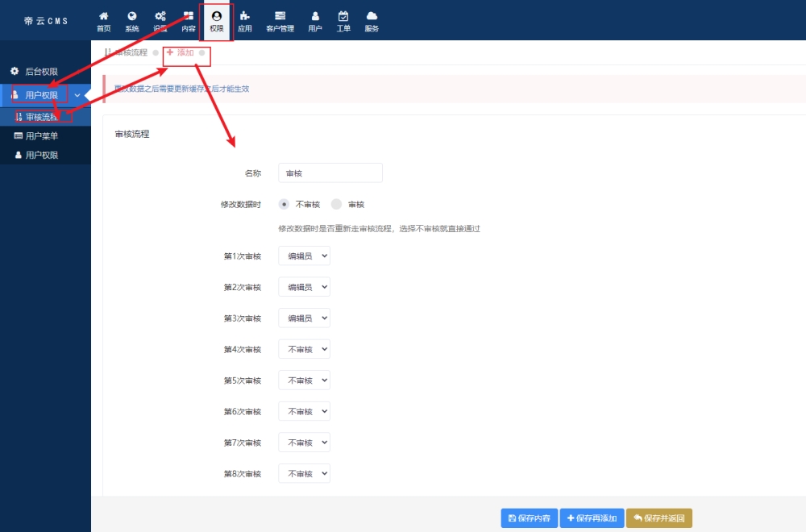Image resolution: width=806 pixels, height=532 pixels.
Task: Click the 后台权限 gear icon
Action: pyautogui.click(x=15, y=71)
